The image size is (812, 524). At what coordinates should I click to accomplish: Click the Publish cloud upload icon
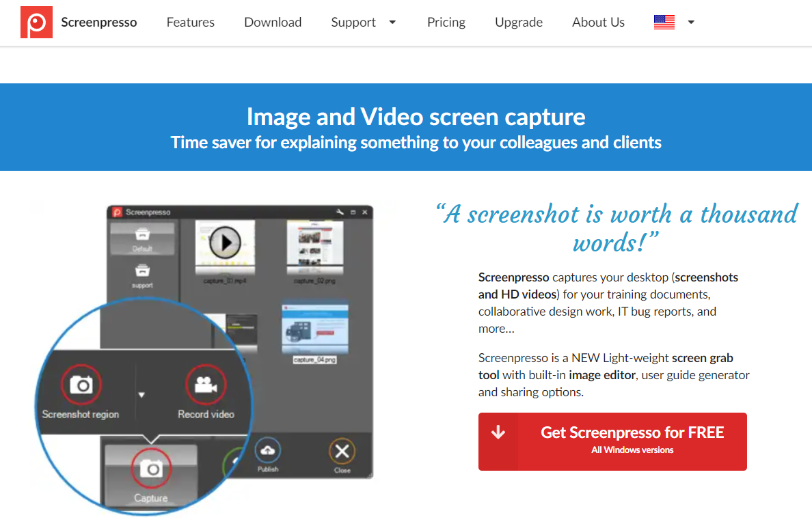268,450
